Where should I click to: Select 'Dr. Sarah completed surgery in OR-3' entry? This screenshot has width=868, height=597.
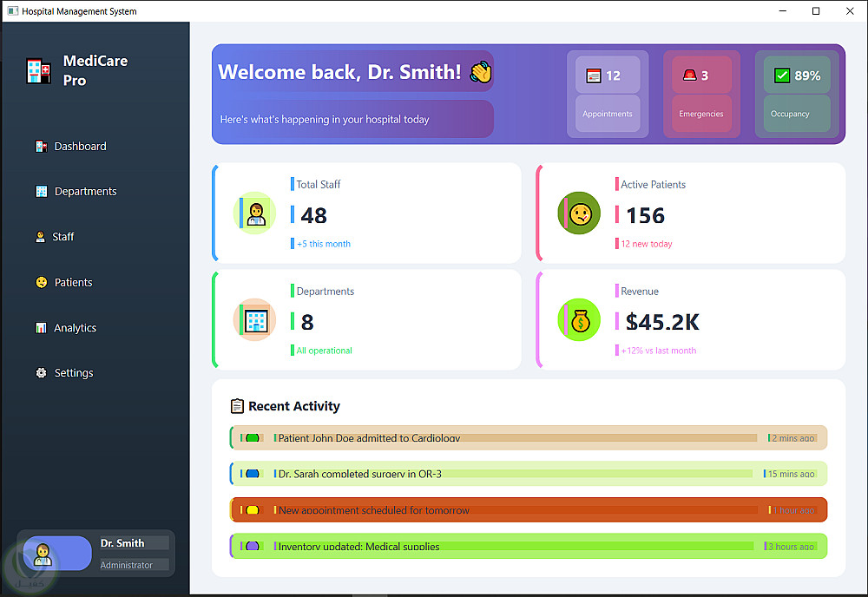click(x=529, y=474)
